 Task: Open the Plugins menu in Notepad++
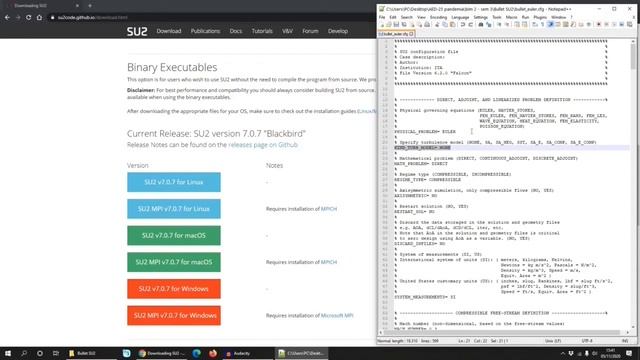pos(540,17)
